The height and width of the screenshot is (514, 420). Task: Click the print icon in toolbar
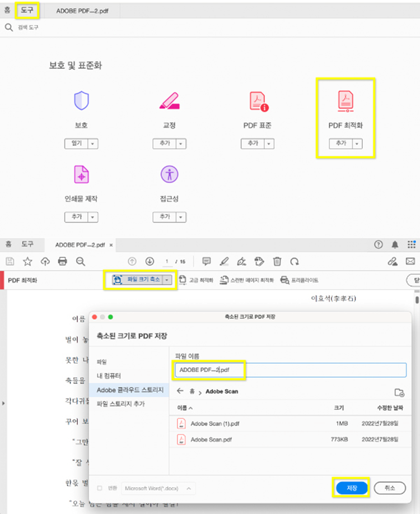[x=62, y=261]
